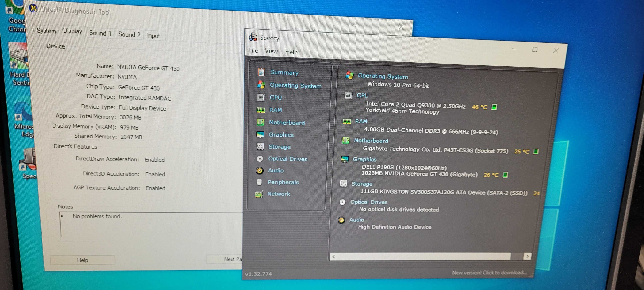The image size is (644, 290).
Task: Click the '979 MB' display memory value
Action: [129, 127]
